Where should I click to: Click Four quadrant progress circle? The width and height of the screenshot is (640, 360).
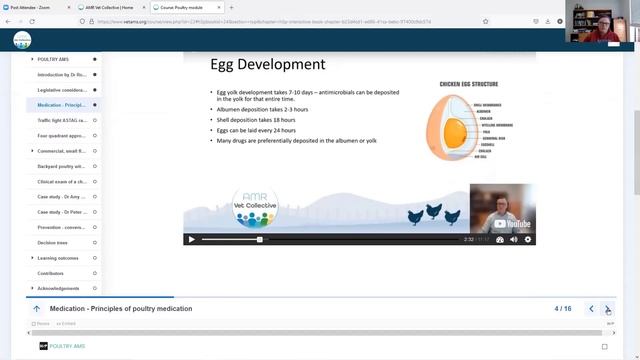pyautogui.click(x=95, y=136)
